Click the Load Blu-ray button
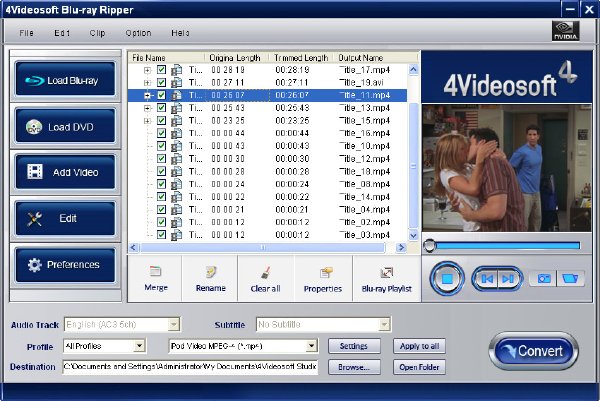This screenshot has height=401, width=600. [65, 79]
